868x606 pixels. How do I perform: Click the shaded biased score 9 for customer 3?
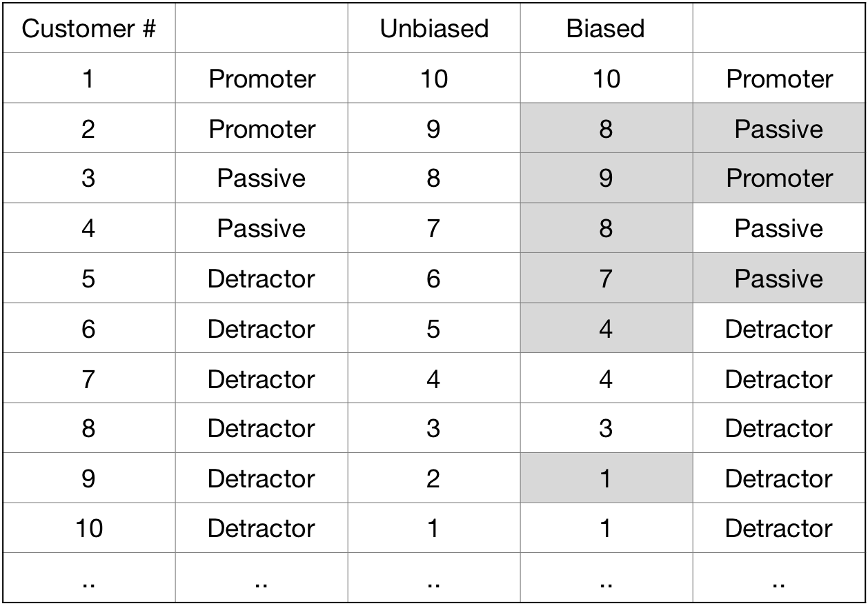click(x=606, y=179)
